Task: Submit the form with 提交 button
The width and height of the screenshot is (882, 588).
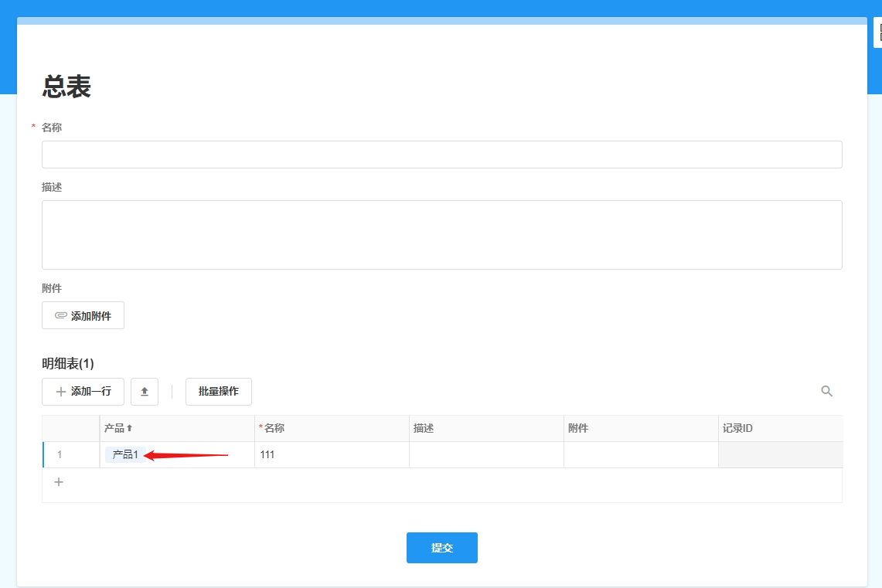Action: pyautogui.click(x=442, y=548)
